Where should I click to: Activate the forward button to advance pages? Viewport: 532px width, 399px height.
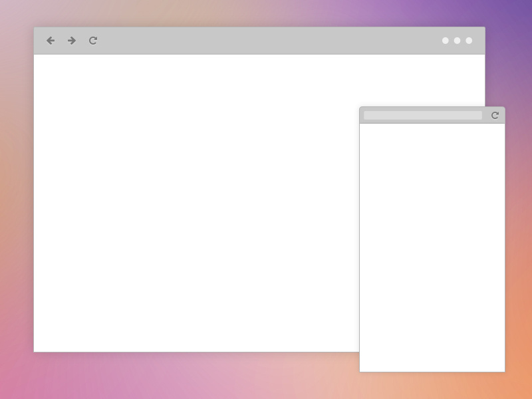71,41
